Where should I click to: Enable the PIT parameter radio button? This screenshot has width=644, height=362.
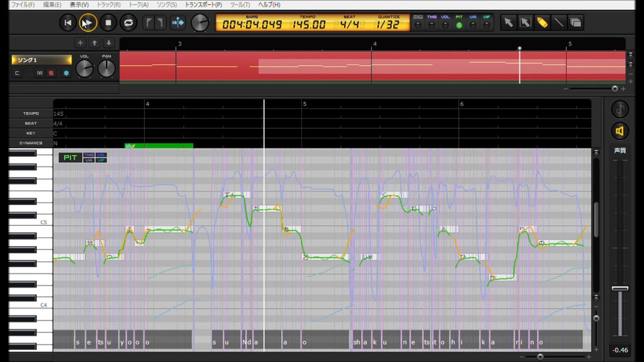[459, 25]
